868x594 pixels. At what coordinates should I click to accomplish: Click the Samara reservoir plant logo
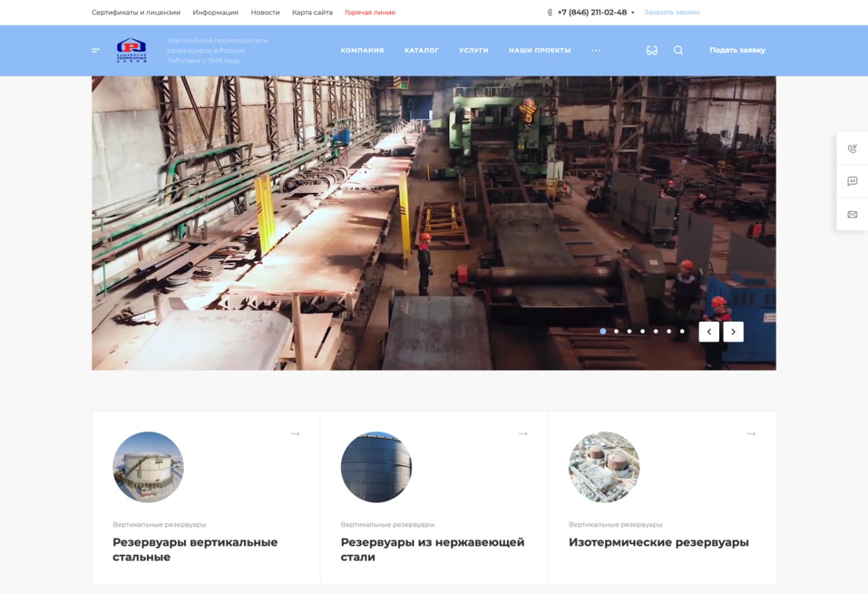tap(131, 50)
